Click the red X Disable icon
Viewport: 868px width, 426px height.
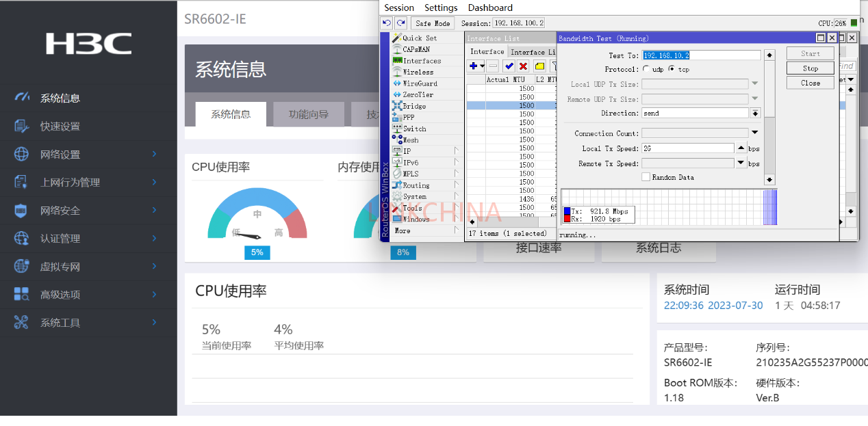(x=523, y=66)
